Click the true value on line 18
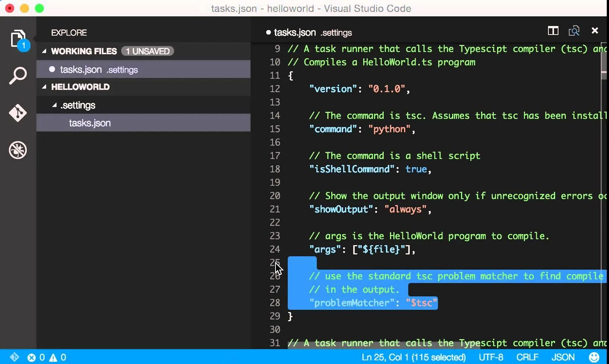609x364 pixels. [x=416, y=169]
